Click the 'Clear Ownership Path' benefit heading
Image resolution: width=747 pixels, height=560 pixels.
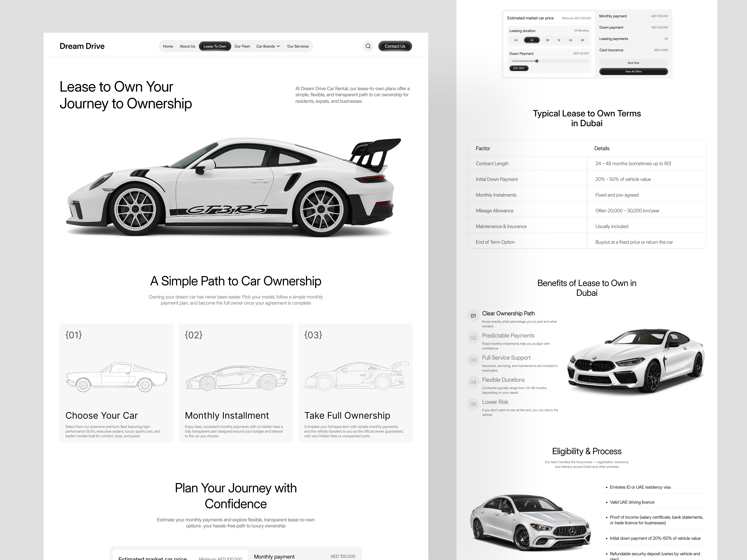click(508, 313)
